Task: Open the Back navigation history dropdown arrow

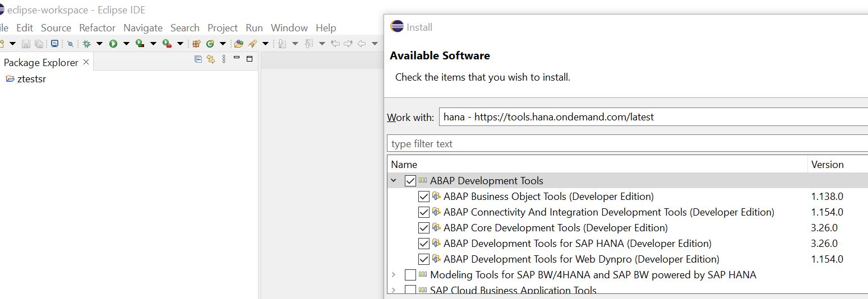Action: (x=375, y=44)
